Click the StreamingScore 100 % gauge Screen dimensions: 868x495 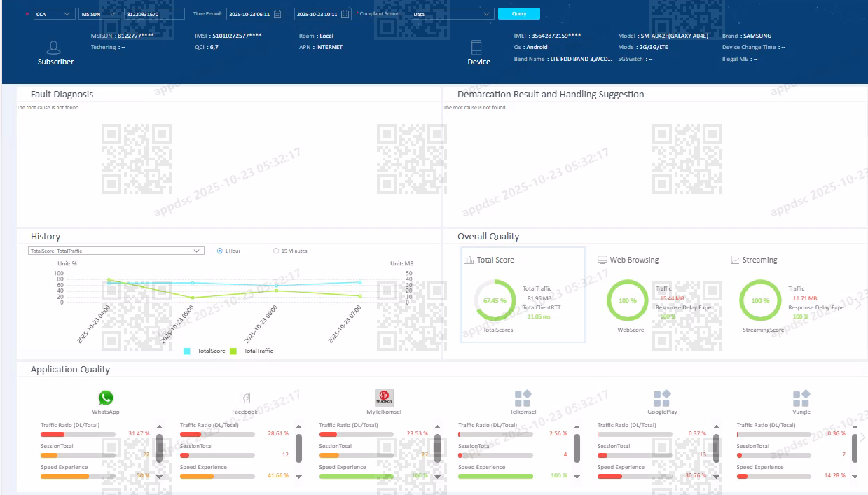[760, 300]
